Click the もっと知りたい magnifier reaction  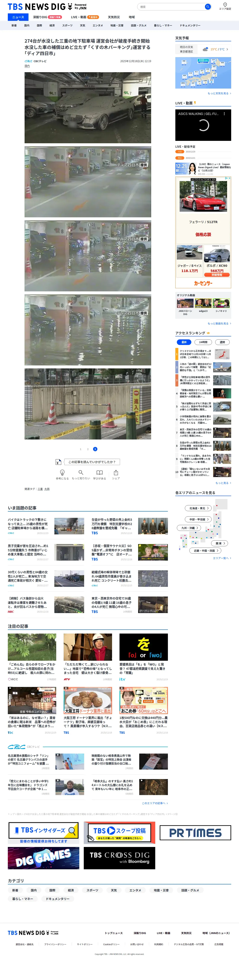coord(81,474)
